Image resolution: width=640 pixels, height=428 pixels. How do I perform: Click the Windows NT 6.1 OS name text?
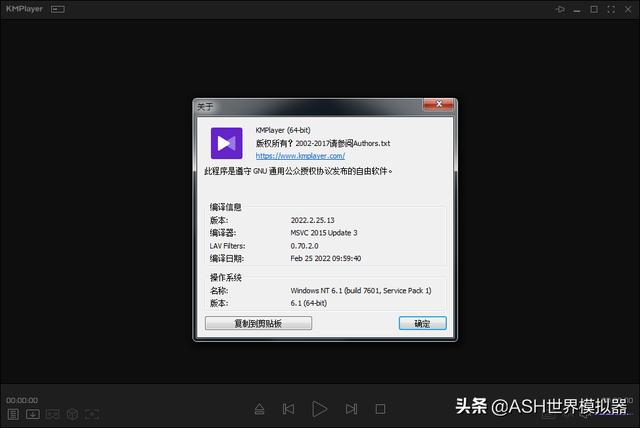click(361, 291)
